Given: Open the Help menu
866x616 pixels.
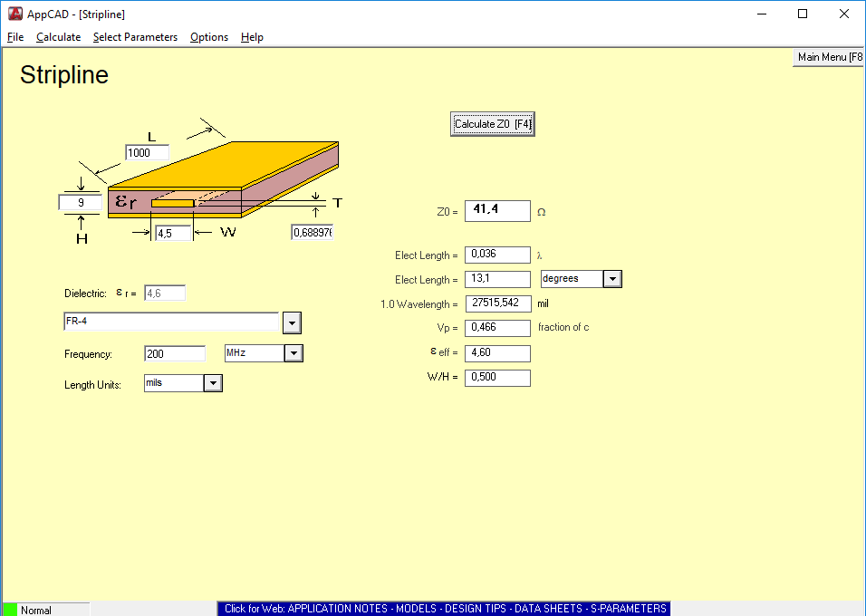Looking at the screenshot, I should click(252, 37).
